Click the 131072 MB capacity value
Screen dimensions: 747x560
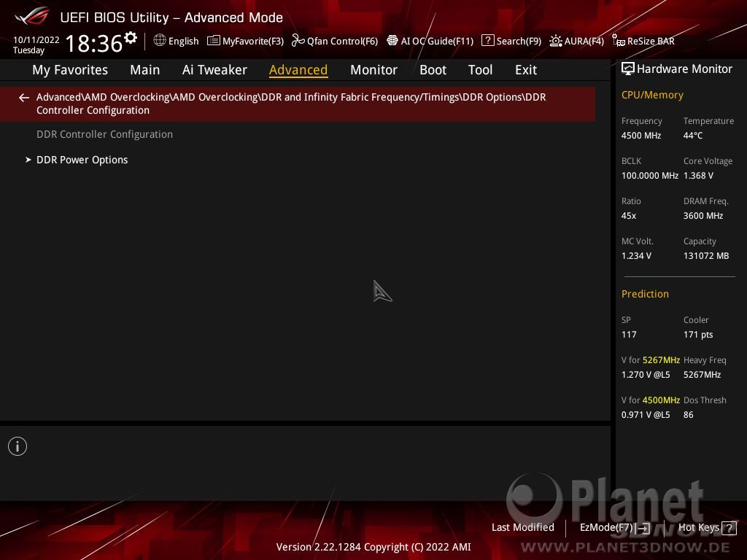click(706, 256)
